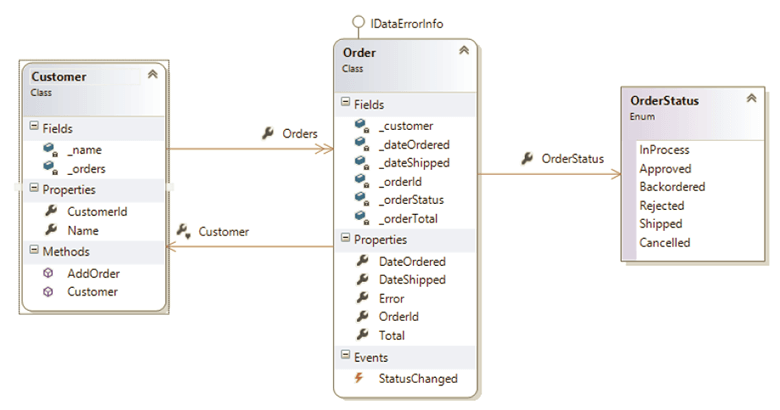Image resolution: width=780 pixels, height=410 pixels.
Task: Select the Approved enum member
Action: pyautogui.click(x=665, y=169)
